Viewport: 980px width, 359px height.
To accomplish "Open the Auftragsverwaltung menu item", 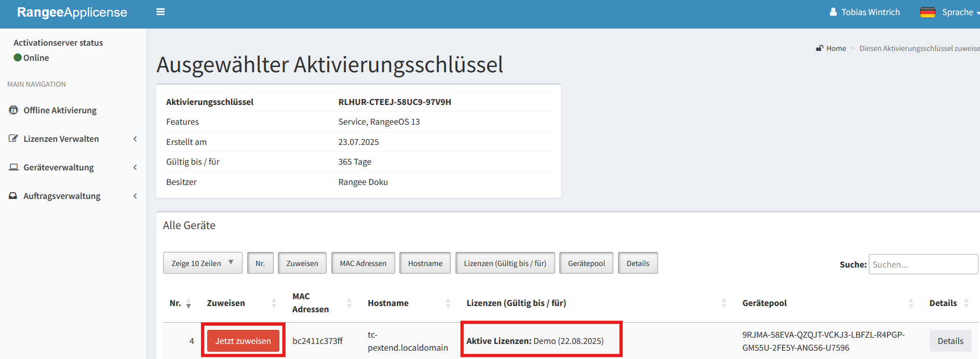I will pyautogui.click(x=62, y=196).
